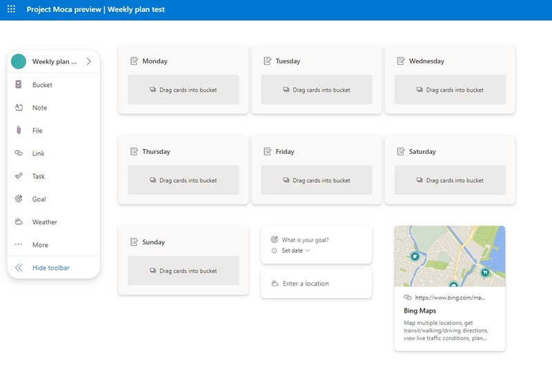Image resolution: width=552 pixels, height=392 pixels.
Task: Click the Enter a location field
Action: pos(306,284)
